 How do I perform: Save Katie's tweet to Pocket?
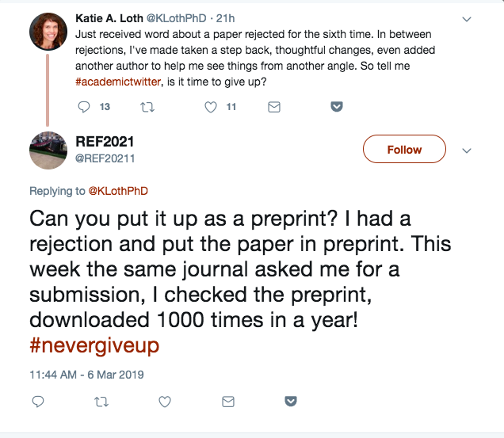coord(336,107)
